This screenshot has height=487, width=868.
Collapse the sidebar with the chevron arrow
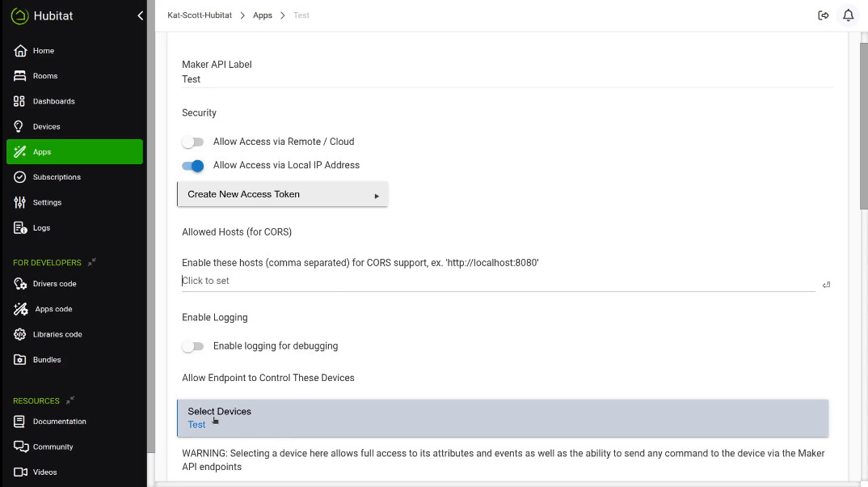tap(141, 15)
